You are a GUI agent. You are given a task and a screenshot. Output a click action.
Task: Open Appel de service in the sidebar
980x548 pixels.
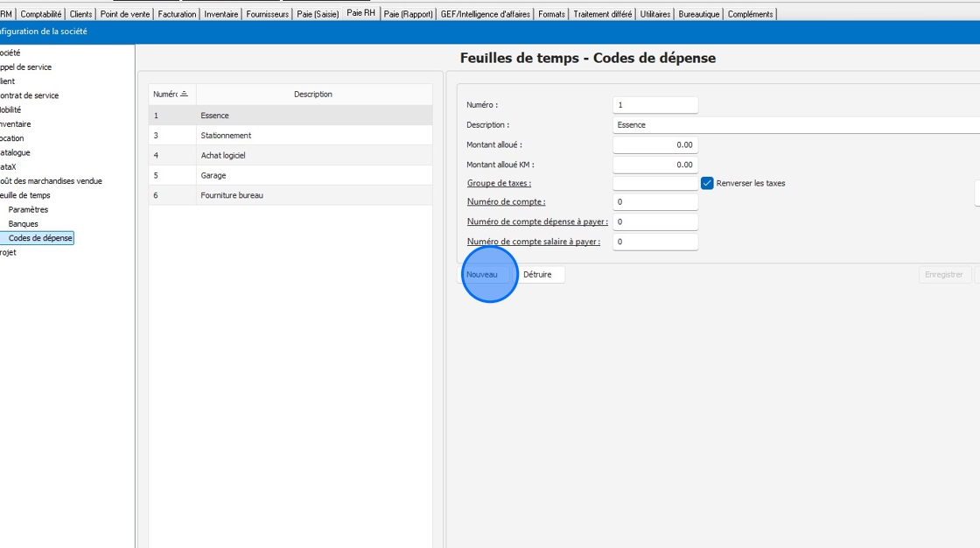[x=25, y=67]
